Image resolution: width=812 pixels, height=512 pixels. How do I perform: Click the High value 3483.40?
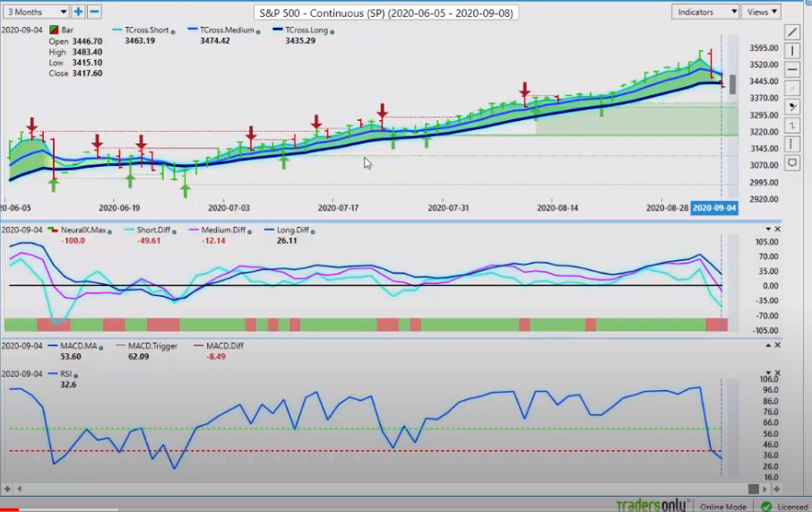pos(87,52)
